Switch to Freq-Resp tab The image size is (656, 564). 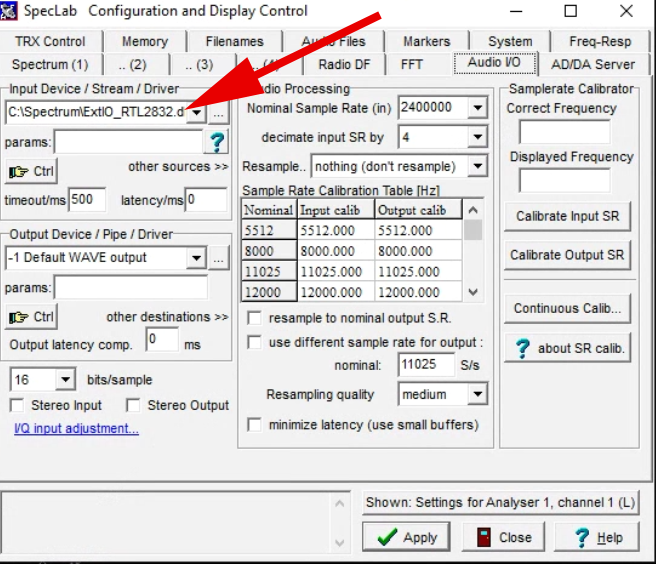tap(600, 41)
